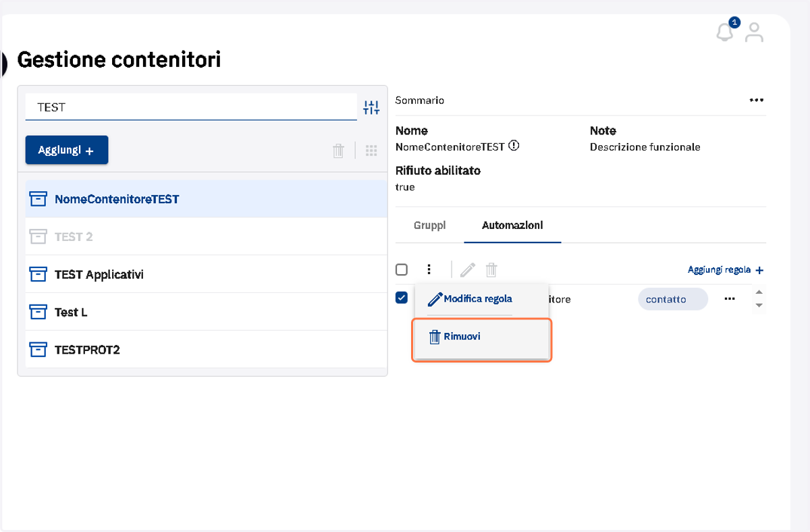The width and height of the screenshot is (810, 532).
Task: Choose Rimuovi from the menu
Action: [482, 336]
